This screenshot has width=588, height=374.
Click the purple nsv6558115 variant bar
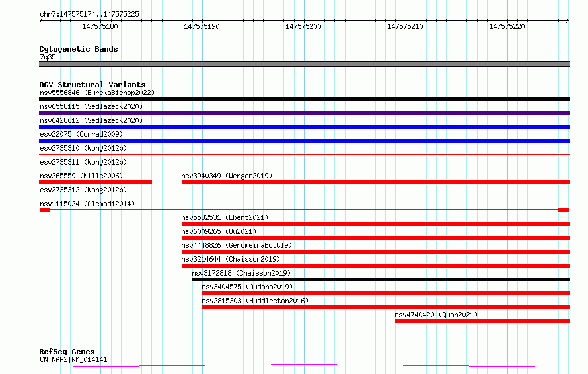[304, 113]
